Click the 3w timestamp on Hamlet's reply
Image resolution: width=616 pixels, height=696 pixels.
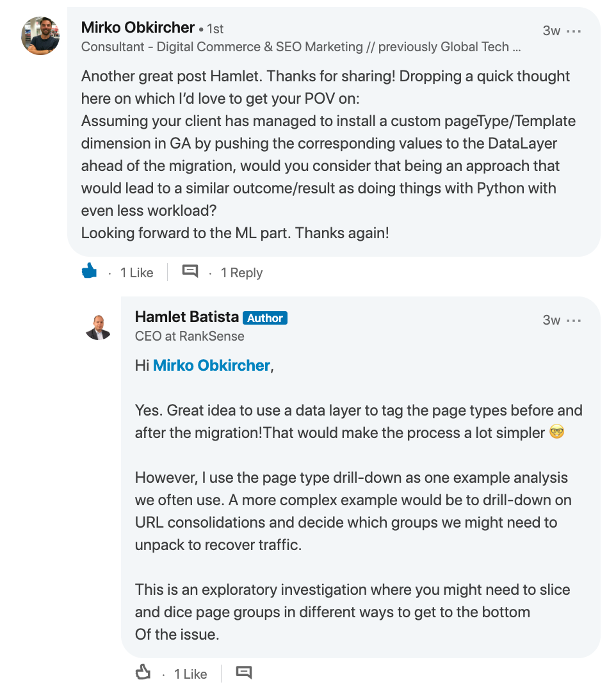[551, 320]
